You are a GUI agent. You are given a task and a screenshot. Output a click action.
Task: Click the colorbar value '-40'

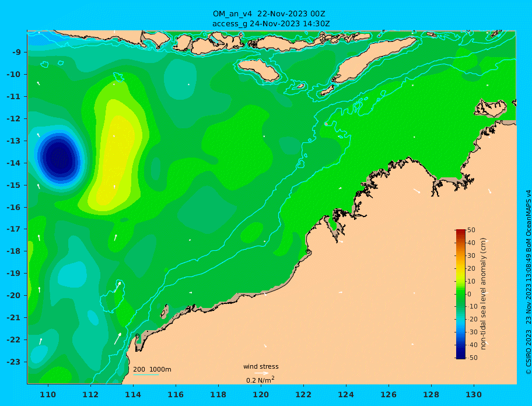click(471, 345)
